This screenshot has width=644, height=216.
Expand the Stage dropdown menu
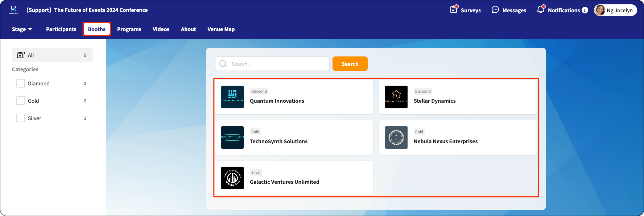coord(22,29)
